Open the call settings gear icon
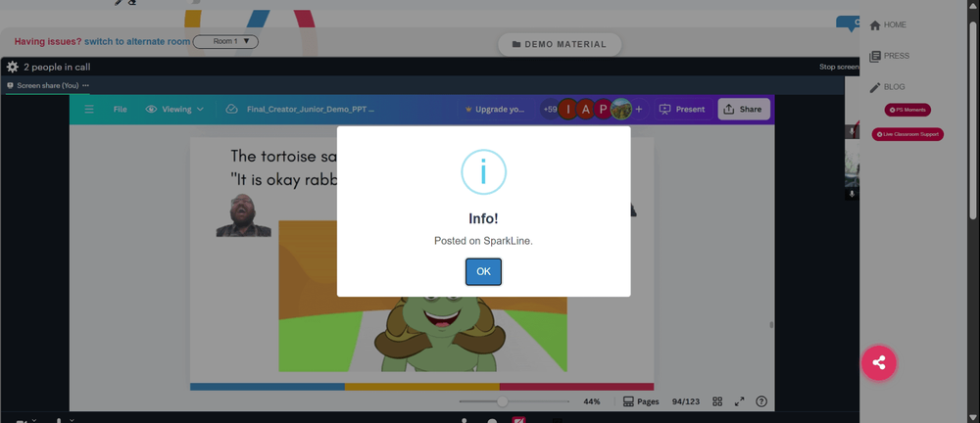 (12, 67)
